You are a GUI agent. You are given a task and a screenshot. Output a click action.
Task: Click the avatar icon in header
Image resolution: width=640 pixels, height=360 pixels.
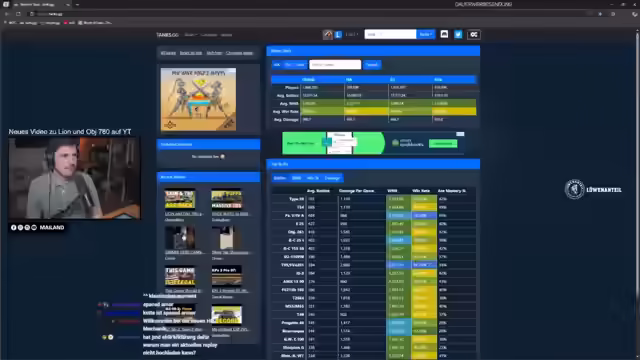click(x=328, y=35)
